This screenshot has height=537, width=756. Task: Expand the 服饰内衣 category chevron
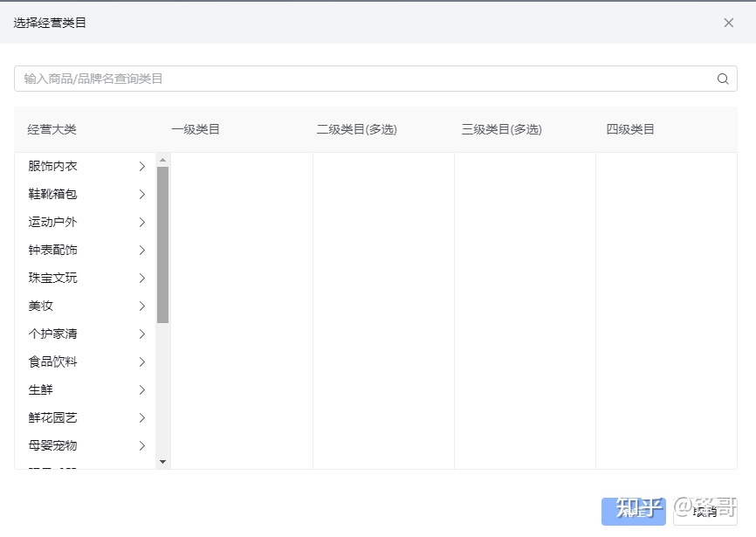click(x=142, y=166)
